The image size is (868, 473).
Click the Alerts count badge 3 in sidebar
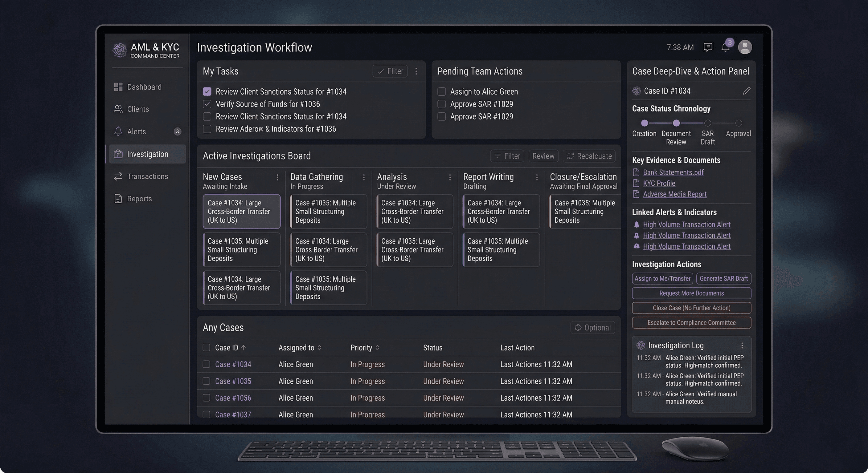click(177, 131)
